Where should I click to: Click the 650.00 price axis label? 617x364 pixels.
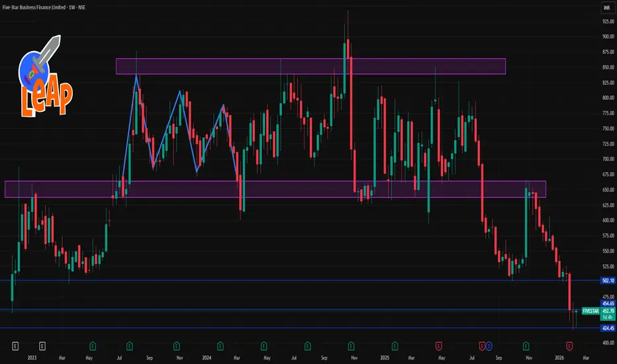click(608, 190)
